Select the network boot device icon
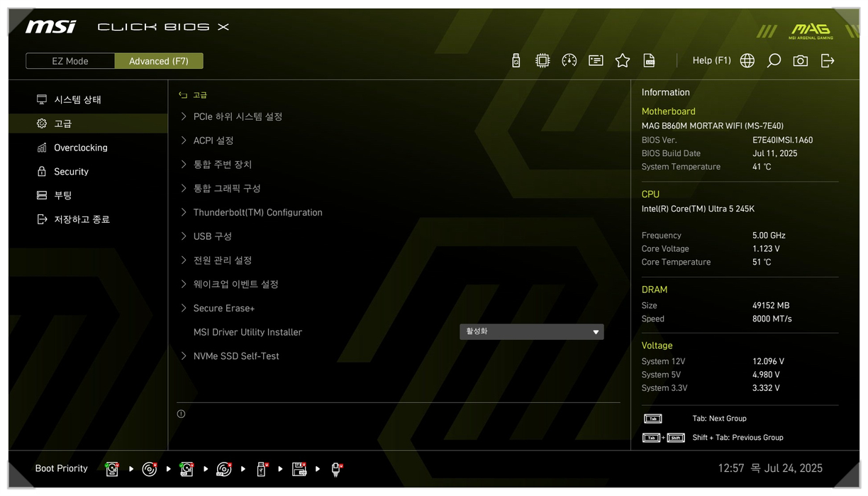 point(337,469)
